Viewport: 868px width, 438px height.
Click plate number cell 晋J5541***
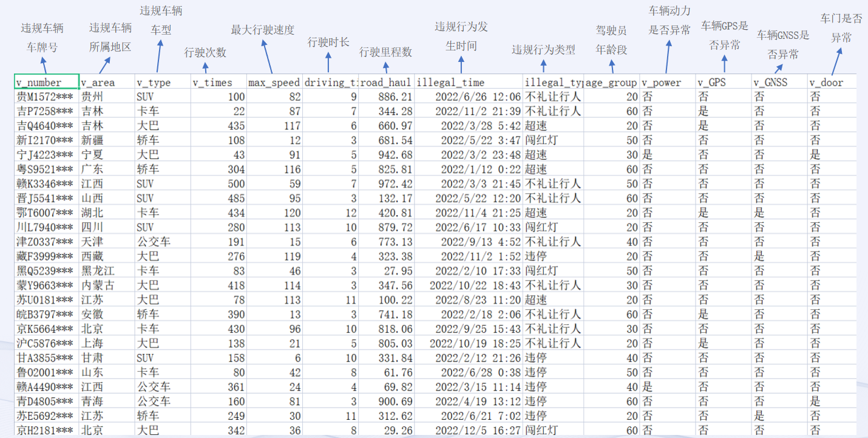pyautogui.click(x=47, y=198)
